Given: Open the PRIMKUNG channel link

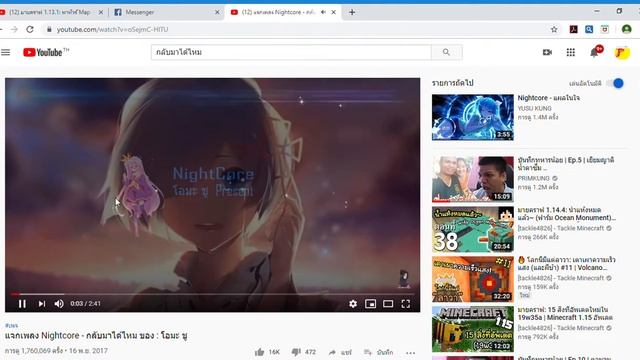Looking at the screenshot, I should tap(533, 178).
